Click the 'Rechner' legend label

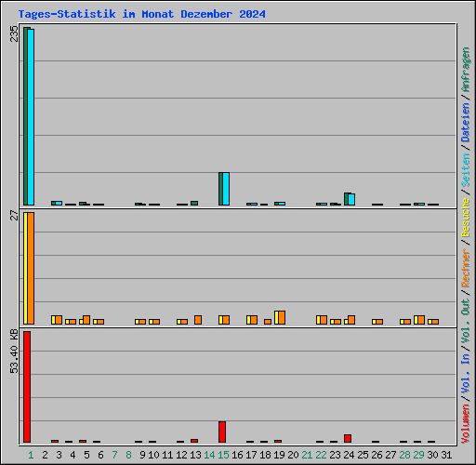pos(466,268)
